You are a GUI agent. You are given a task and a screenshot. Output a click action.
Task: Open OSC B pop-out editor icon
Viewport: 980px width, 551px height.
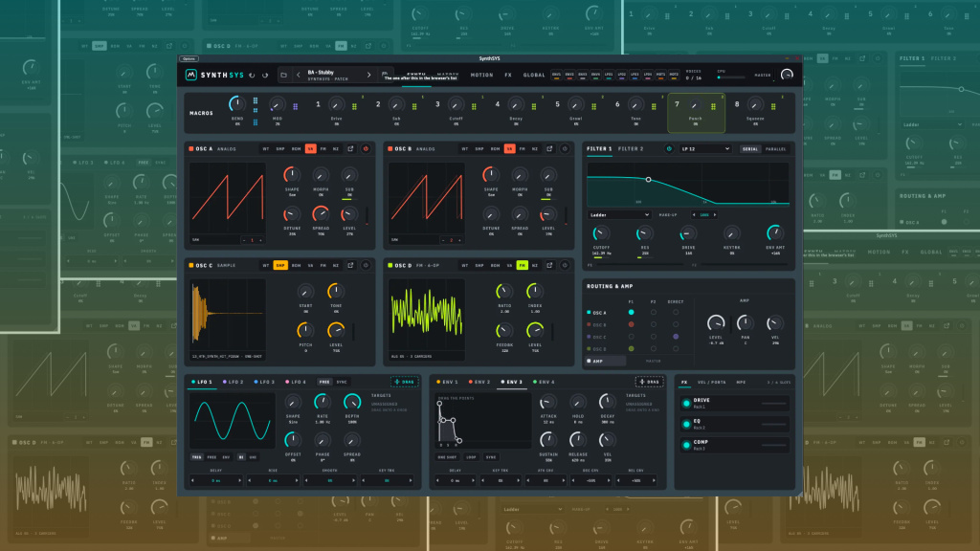pyautogui.click(x=549, y=148)
